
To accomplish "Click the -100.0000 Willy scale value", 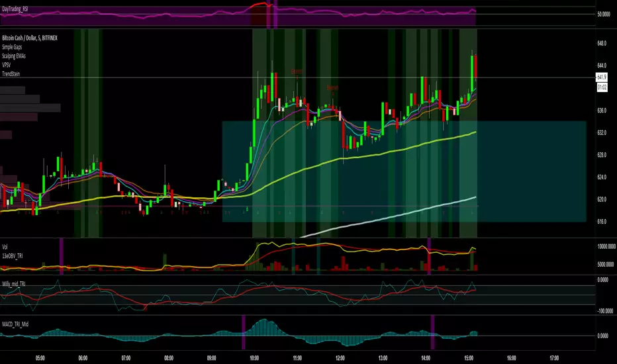I will click(x=606, y=311).
